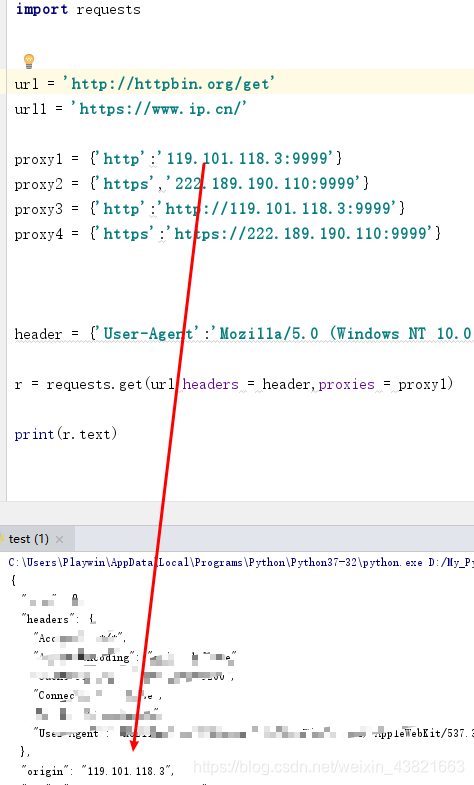This screenshot has height=785, width=474.
Task: Click the requests.get call line
Action: click(x=234, y=384)
